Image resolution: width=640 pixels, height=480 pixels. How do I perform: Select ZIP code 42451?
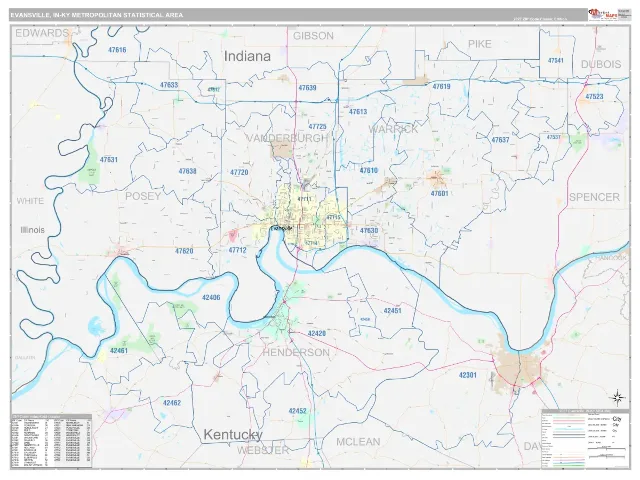coord(393,311)
